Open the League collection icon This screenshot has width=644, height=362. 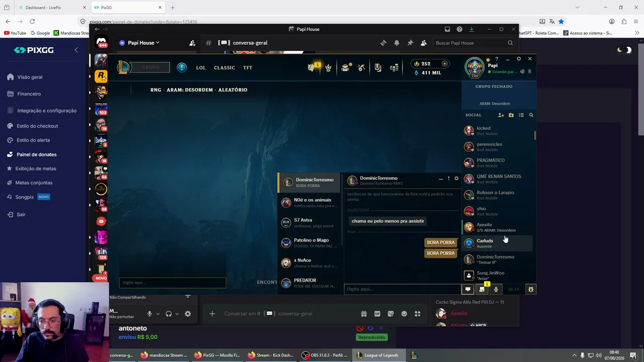click(x=345, y=67)
